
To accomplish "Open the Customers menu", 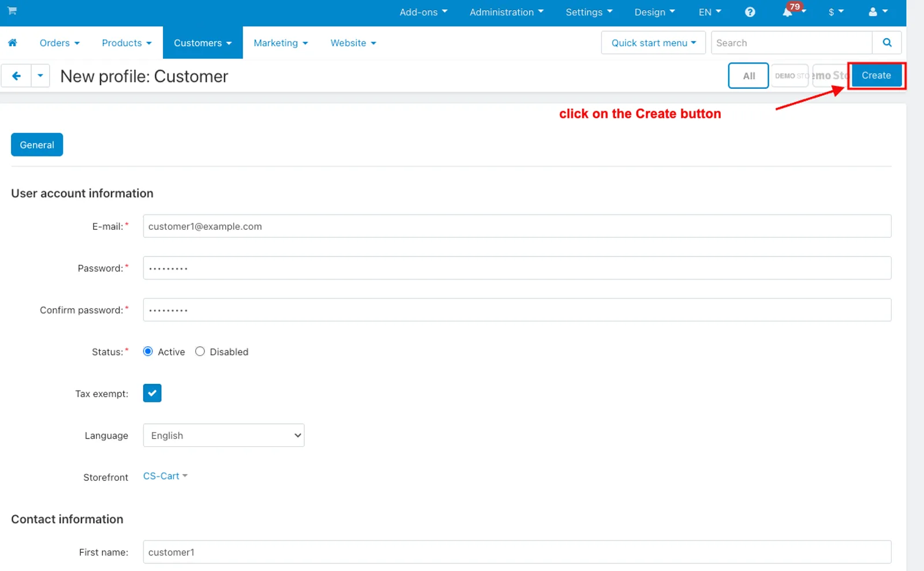I will tap(203, 43).
